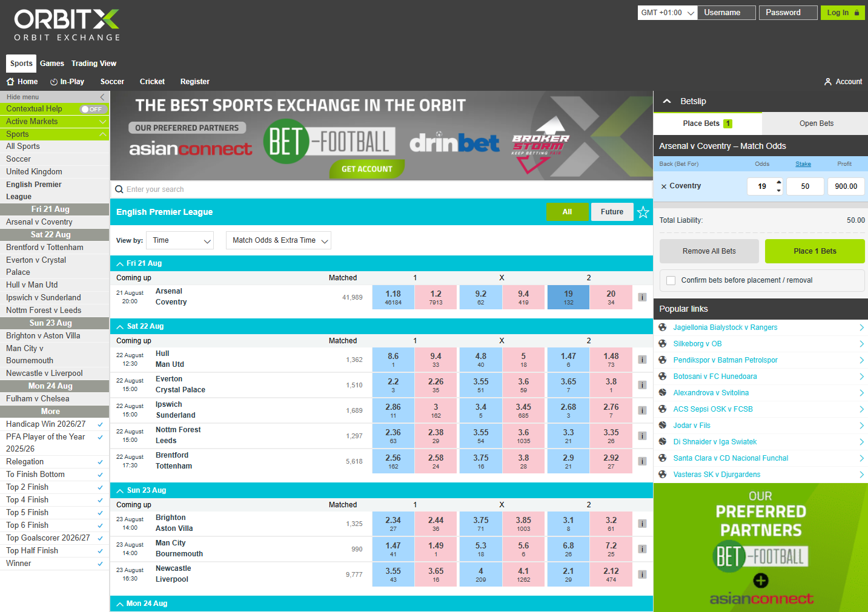
Task: Switch to Games tab
Action: (52, 64)
